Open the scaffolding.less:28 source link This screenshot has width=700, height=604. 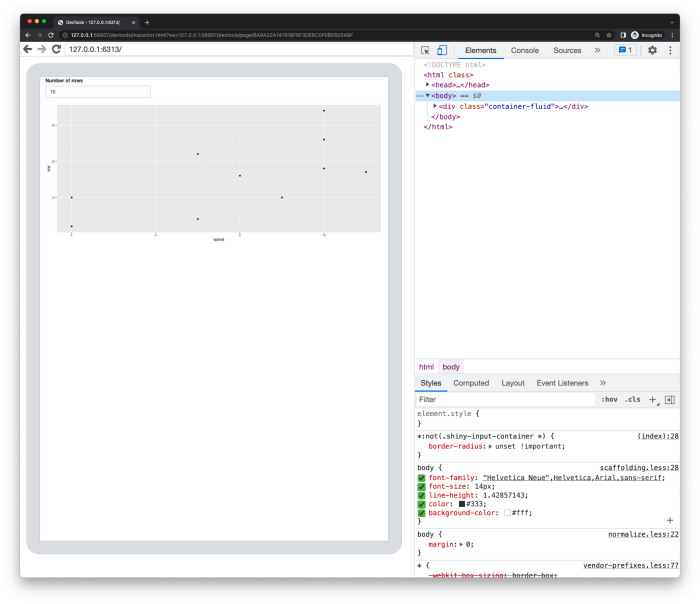click(638, 468)
